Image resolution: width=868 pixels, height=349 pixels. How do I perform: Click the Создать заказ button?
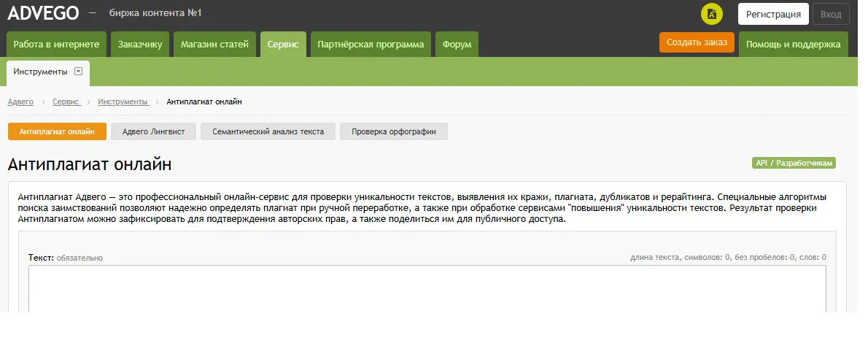697,42
